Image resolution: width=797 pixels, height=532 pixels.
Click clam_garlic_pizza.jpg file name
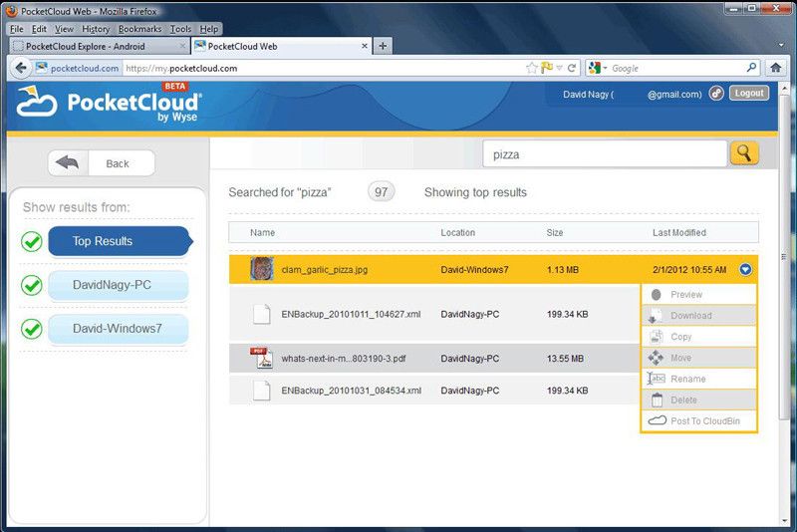pos(325,270)
